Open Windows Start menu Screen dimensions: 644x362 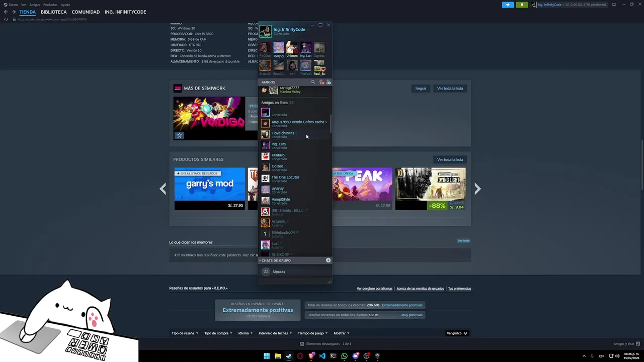(x=267, y=356)
